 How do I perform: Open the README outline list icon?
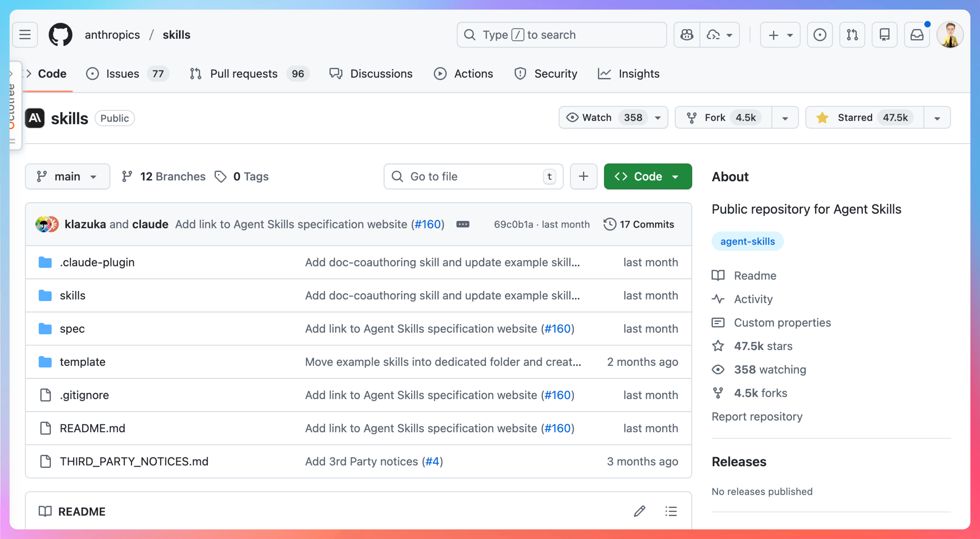tap(671, 511)
